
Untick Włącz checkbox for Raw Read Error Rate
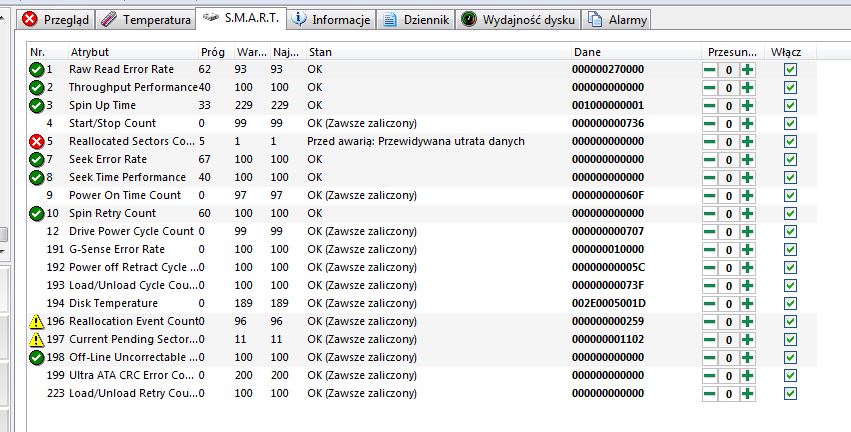790,69
